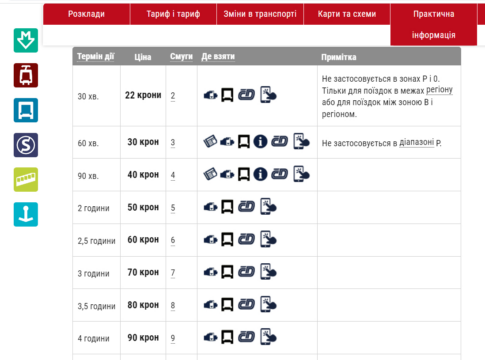Click the ticket machine icon in 4 години row
The image size is (485, 360).
210,337
